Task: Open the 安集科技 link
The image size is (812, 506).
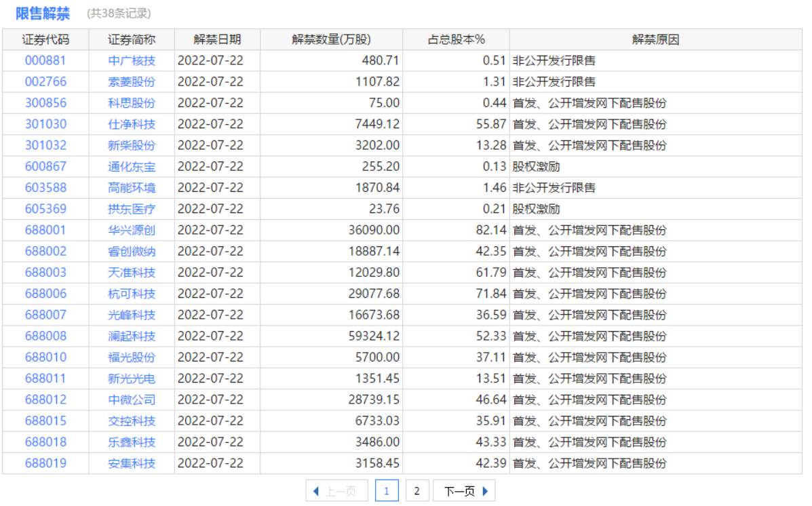Action: pyautogui.click(x=132, y=463)
